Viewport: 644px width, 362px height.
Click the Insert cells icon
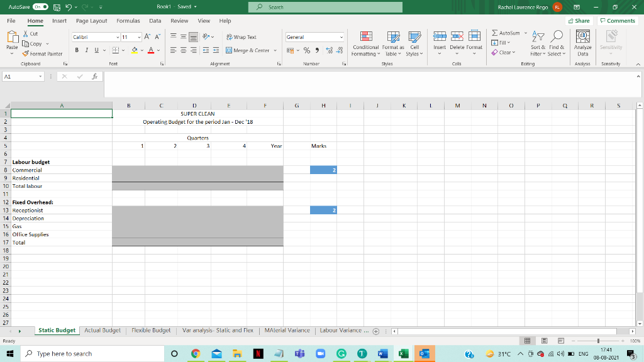click(x=440, y=37)
